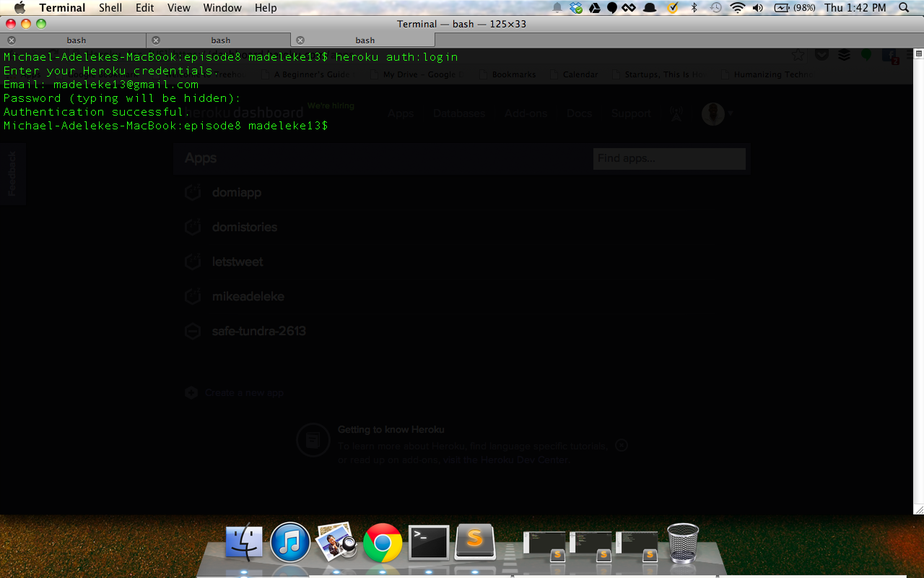This screenshot has height=578, width=924.
Task: Open the Bluetooth status menu
Action: click(x=694, y=8)
